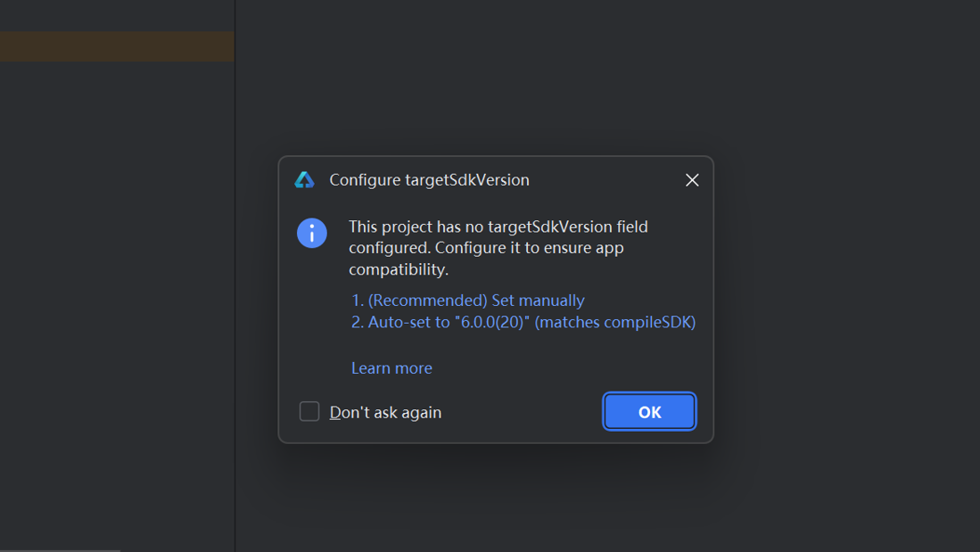
Task: Open the Learn more link
Action: point(391,368)
